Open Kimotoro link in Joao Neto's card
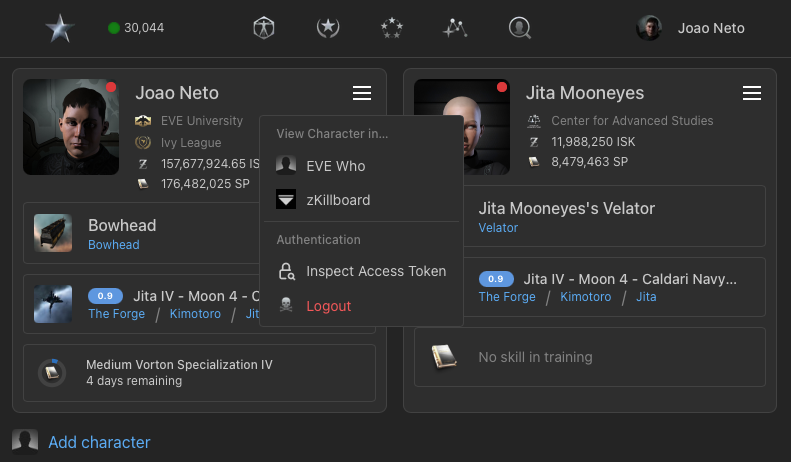The image size is (791, 462). [195, 314]
